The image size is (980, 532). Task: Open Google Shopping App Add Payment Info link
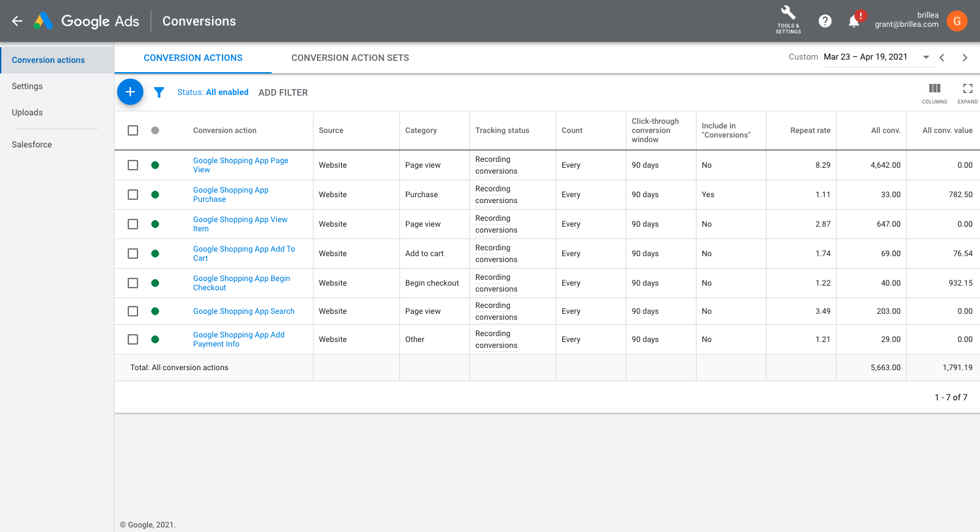239,339
